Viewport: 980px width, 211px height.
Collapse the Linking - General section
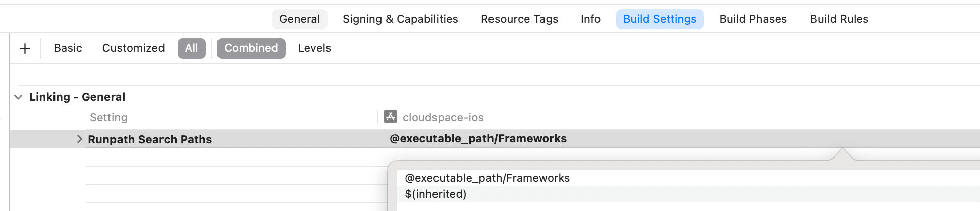pos(18,97)
